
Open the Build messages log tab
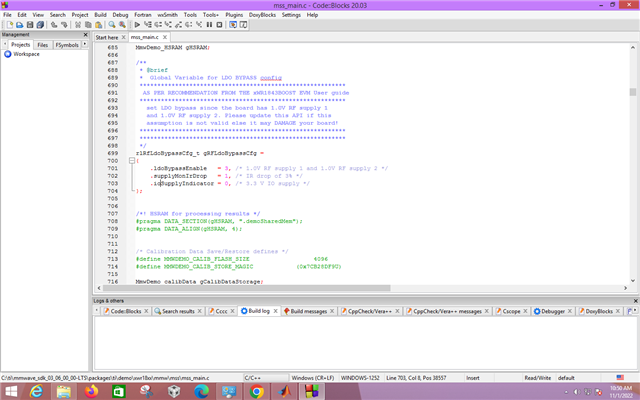pos(309,311)
